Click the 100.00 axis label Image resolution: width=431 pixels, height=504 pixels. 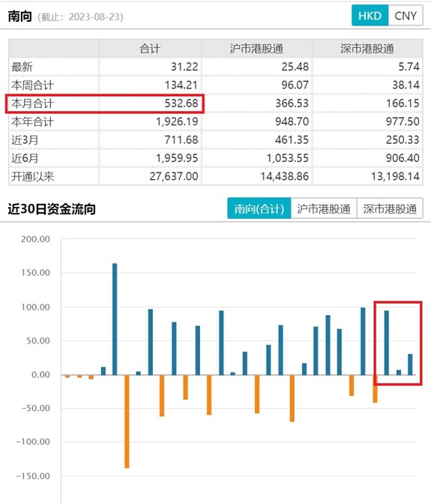36,307
